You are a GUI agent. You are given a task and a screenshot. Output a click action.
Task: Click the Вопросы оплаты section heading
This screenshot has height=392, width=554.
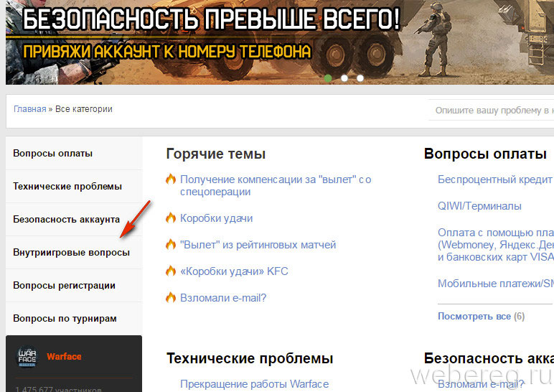(485, 154)
